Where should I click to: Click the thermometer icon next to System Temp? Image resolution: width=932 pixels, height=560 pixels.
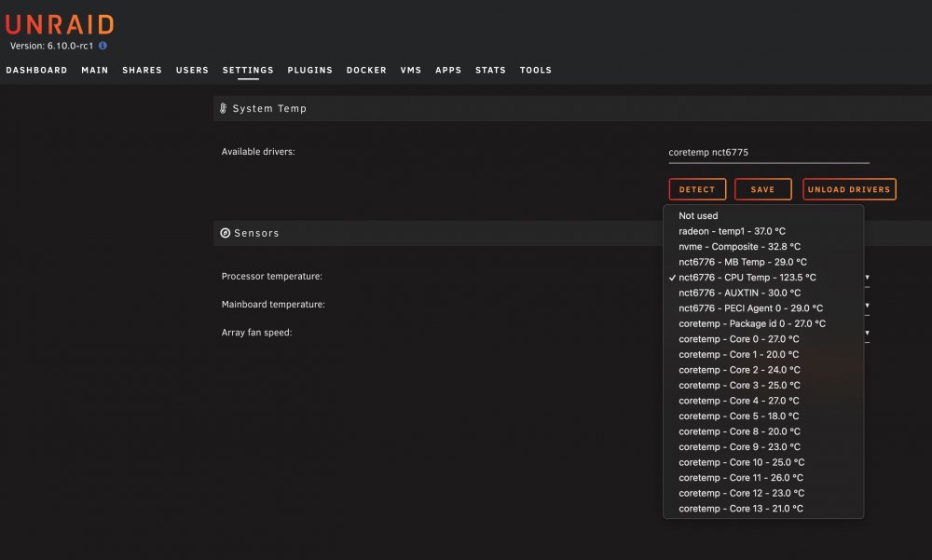click(x=223, y=108)
